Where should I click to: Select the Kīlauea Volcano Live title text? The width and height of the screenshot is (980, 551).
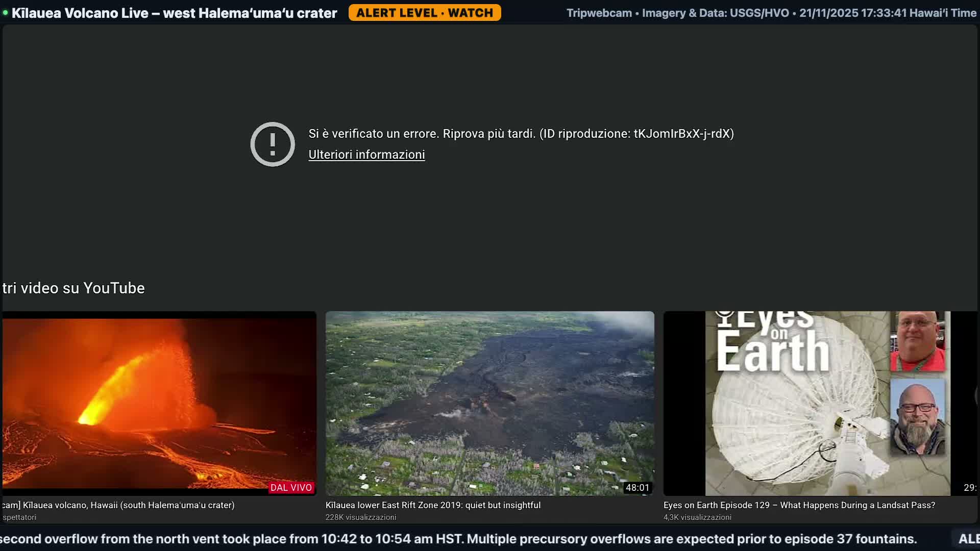pyautogui.click(x=174, y=13)
